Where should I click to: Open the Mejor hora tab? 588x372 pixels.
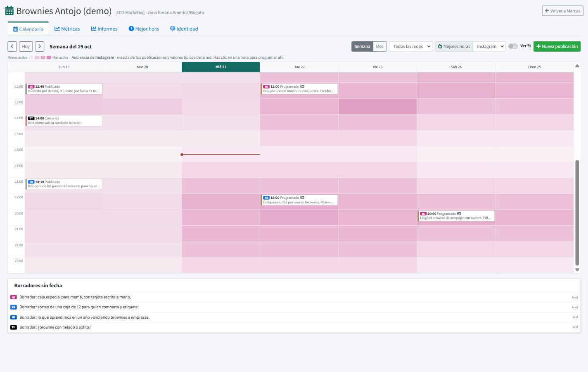(144, 29)
